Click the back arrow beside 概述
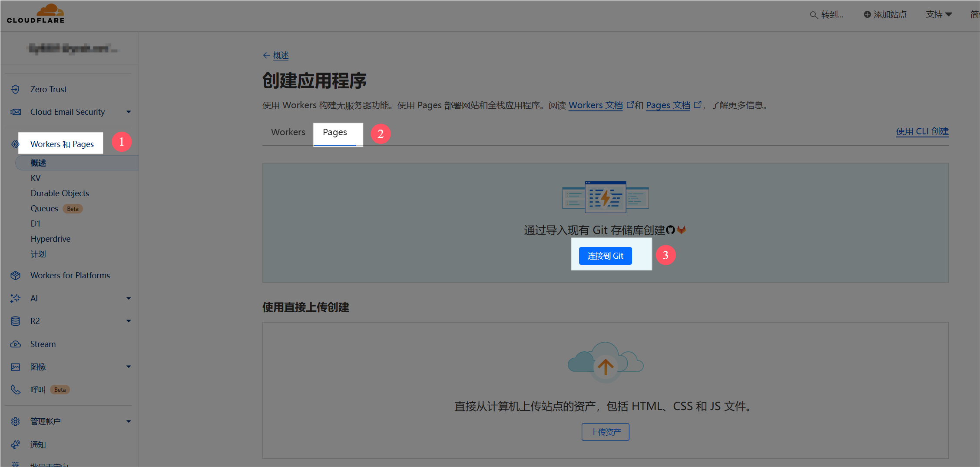 (x=266, y=55)
